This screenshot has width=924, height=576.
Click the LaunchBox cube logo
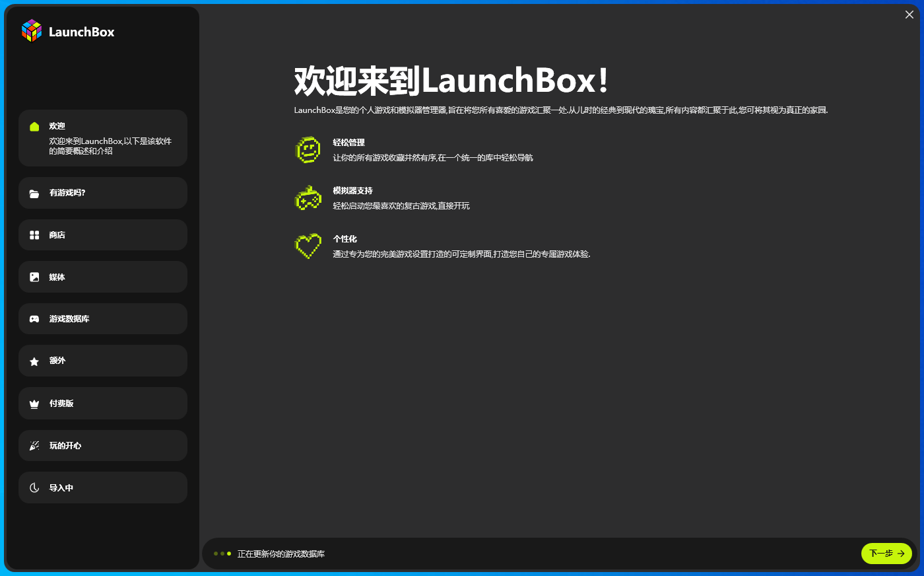click(x=32, y=30)
